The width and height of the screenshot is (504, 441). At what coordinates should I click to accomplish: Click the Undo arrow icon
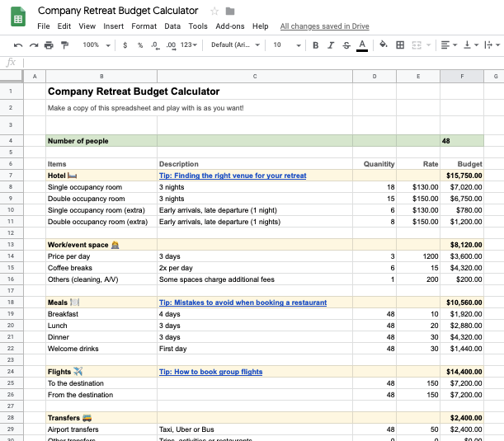pos(18,45)
